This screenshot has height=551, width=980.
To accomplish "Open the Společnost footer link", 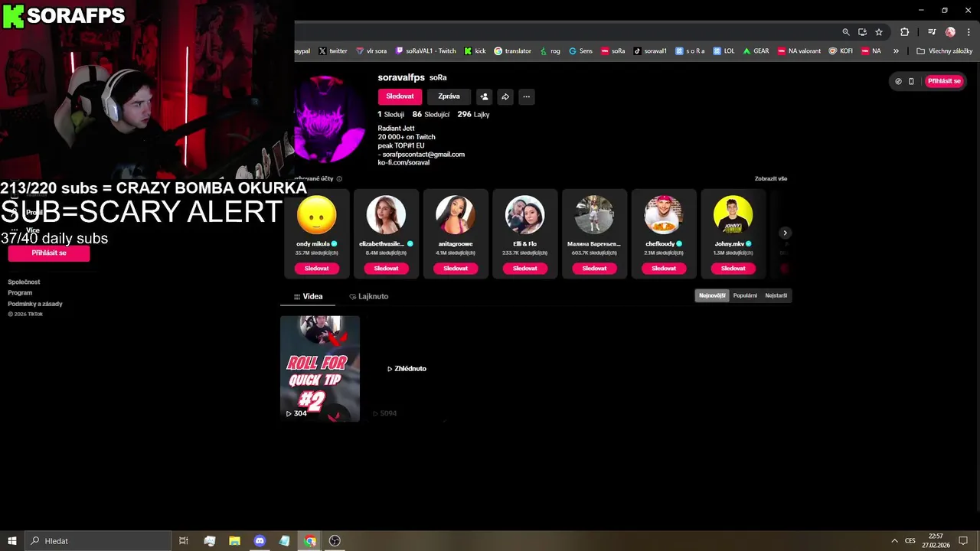I will click(x=24, y=282).
